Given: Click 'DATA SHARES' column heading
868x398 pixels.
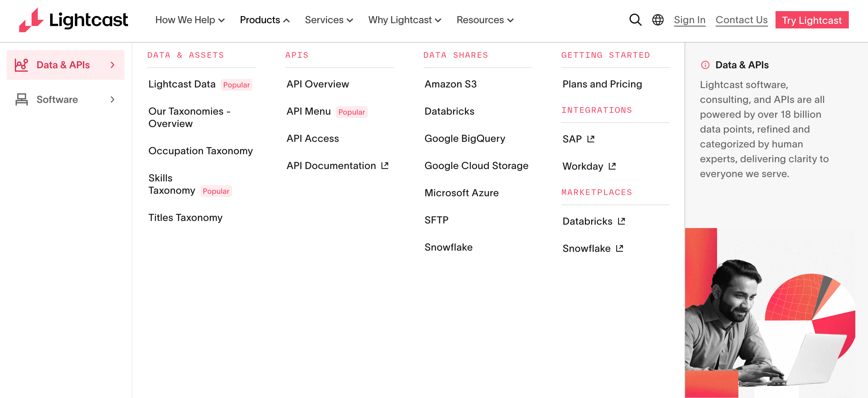Looking at the screenshot, I should tap(456, 55).
